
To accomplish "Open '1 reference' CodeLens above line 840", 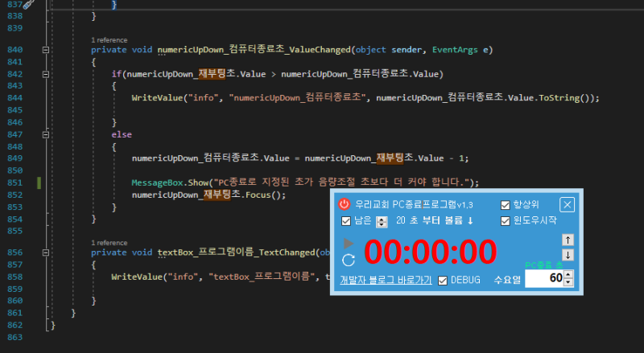I will point(109,40).
